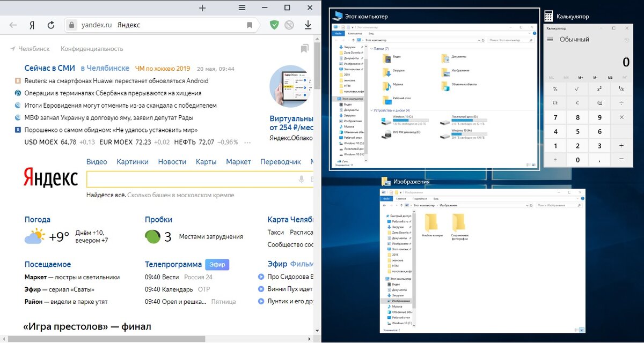Open the Yandex Browser hamburger menu
The height and width of the screenshot is (343, 644).
(x=242, y=8)
